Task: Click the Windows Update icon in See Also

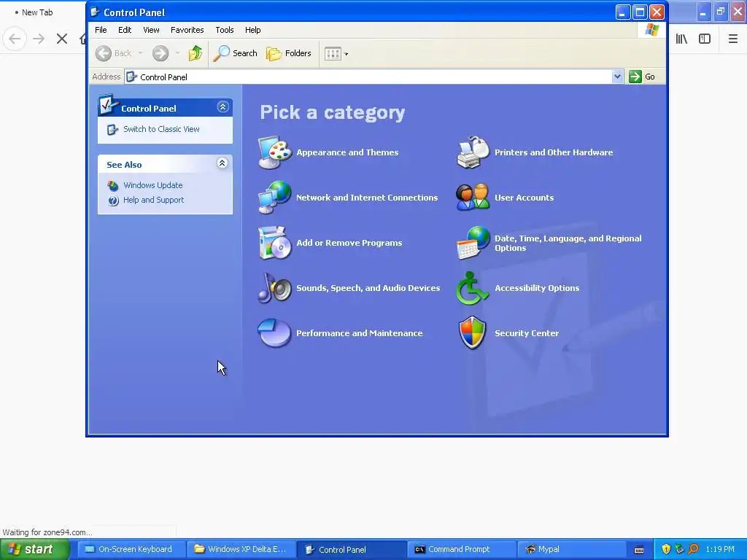Action: click(x=113, y=186)
